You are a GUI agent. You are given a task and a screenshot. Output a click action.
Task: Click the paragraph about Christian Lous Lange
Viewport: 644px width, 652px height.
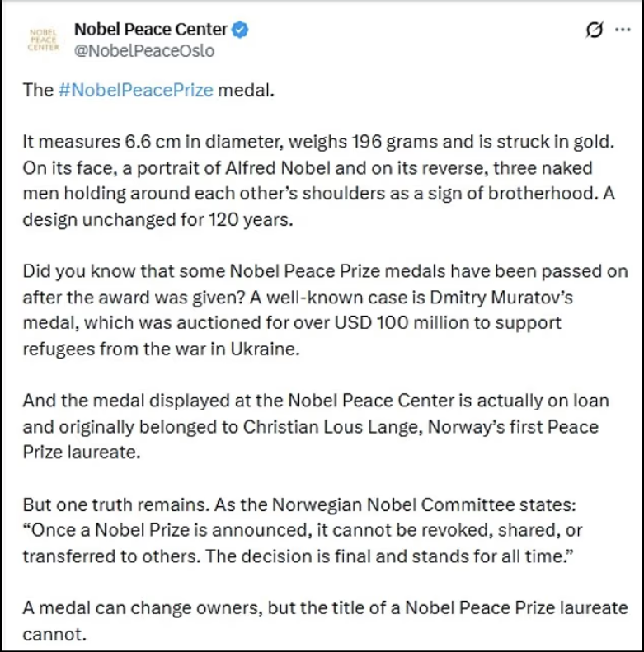(x=315, y=429)
